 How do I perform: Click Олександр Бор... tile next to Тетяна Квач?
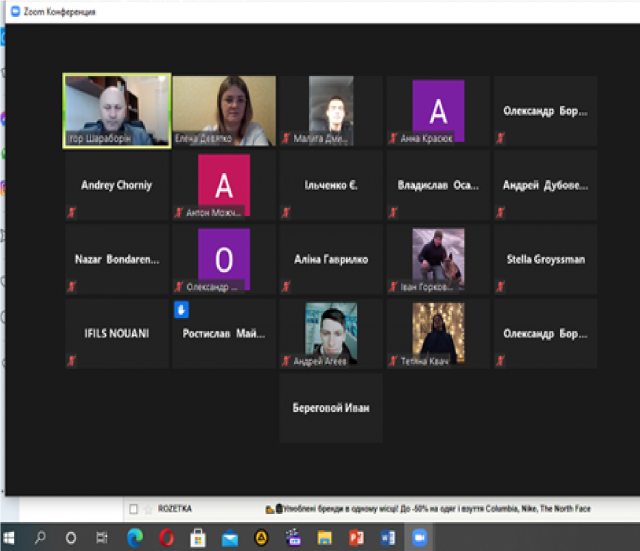click(545, 333)
